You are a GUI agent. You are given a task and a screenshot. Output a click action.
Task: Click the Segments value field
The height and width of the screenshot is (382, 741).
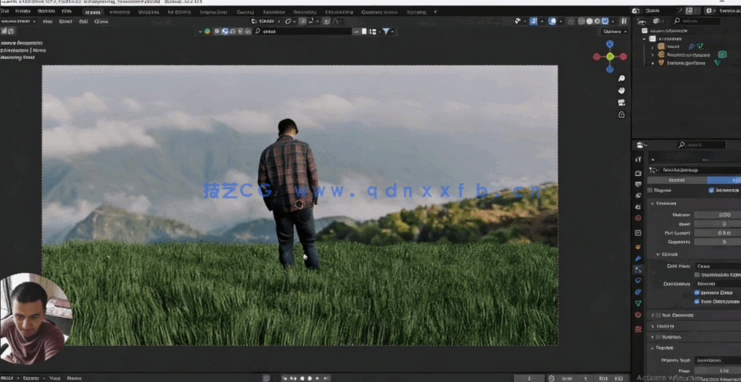[x=718, y=242]
